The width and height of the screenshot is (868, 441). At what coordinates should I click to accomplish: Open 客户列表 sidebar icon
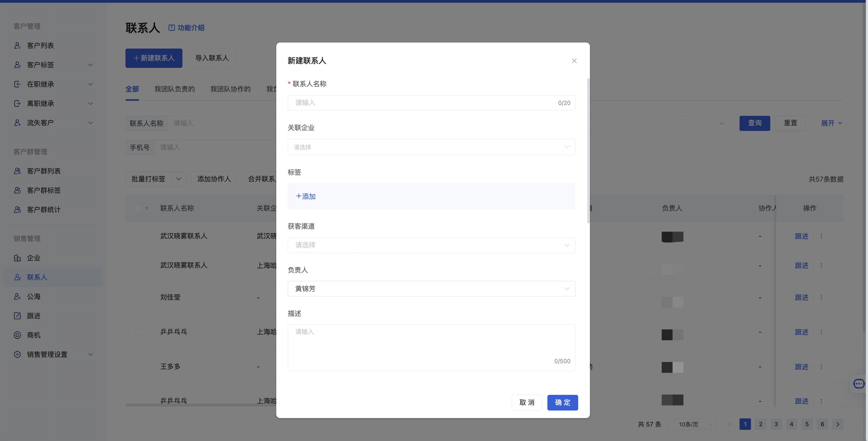pos(17,46)
